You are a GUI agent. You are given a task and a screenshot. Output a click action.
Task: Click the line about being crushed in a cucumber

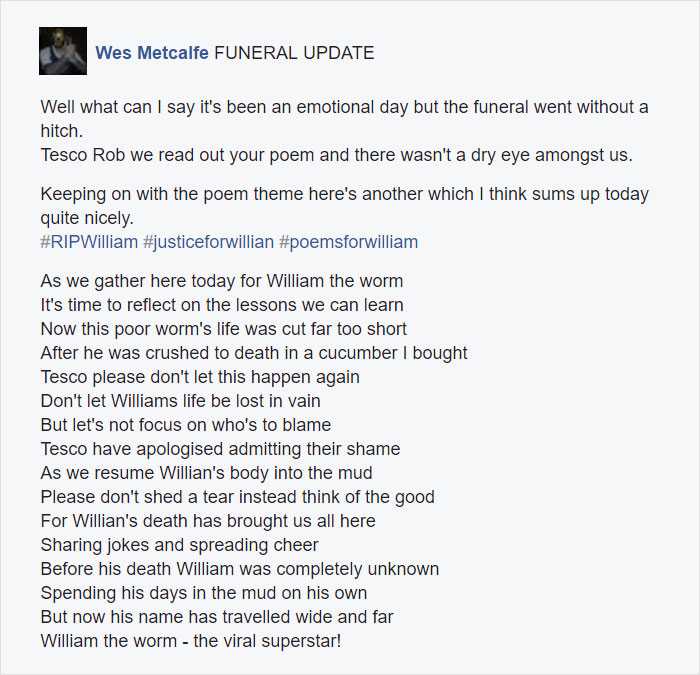[254, 353]
